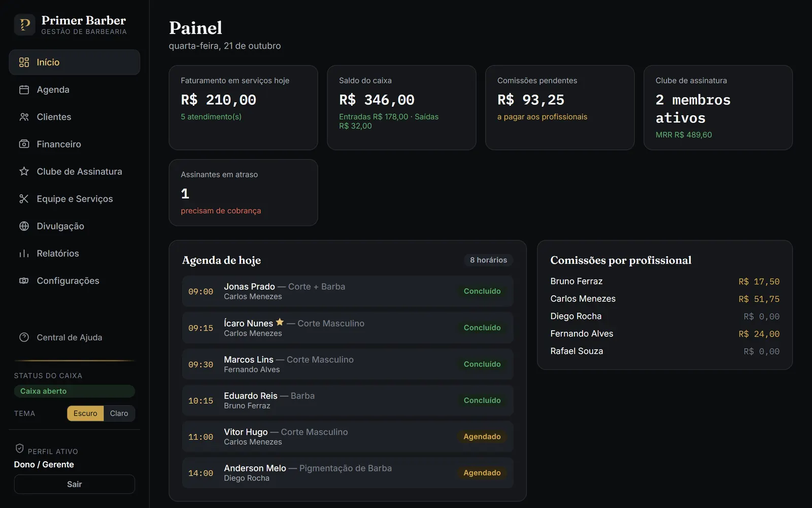Select the 09:00 Jonas Prado appointment
Viewport: 812px width, 508px height.
pyautogui.click(x=348, y=292)
